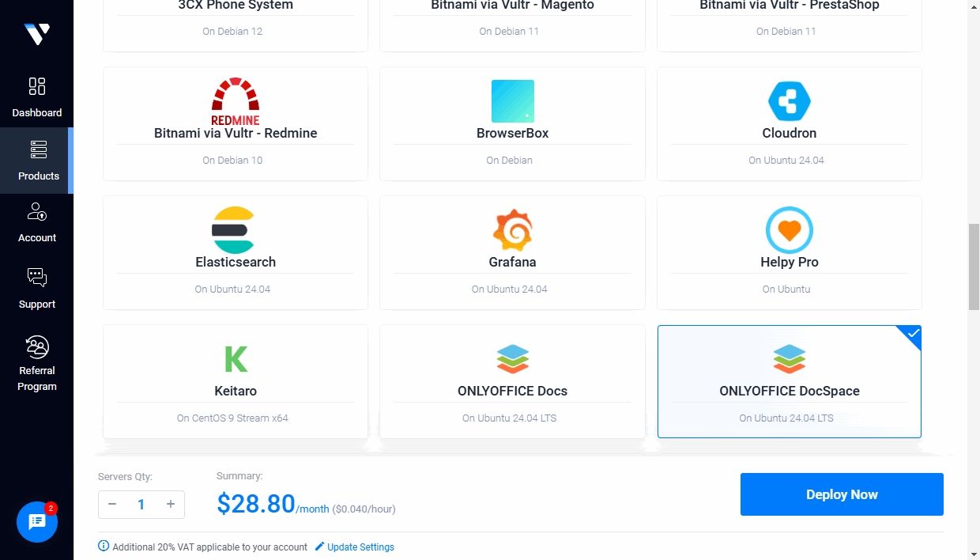The width and height of the screenshot is (980, 560).
Task: Click the BrowserBox app icon
Action: click(512, 101)
